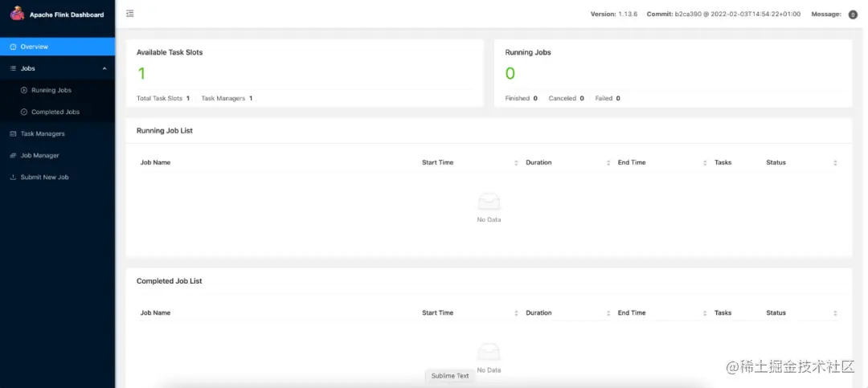Sort Running Job List by Start Time
Image resolution: width=868 pixels, height=388 pixels.
516,163
